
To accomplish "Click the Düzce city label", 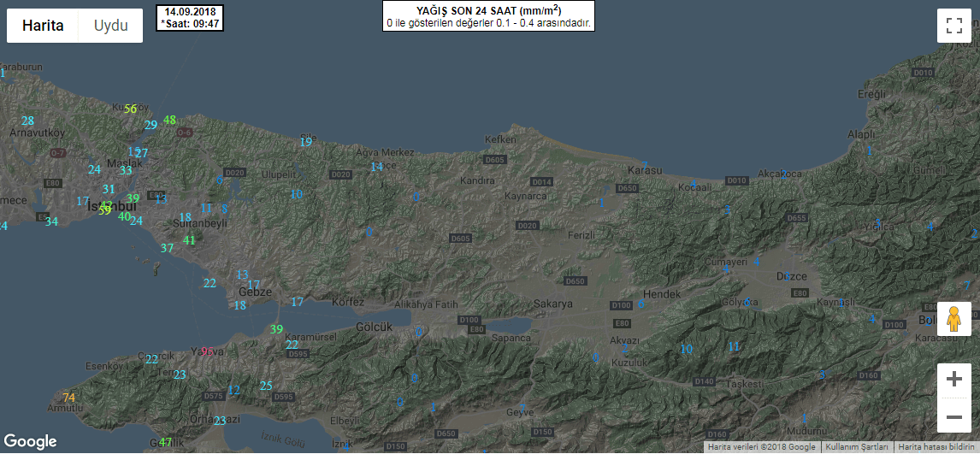I will [x=792, y=276].
